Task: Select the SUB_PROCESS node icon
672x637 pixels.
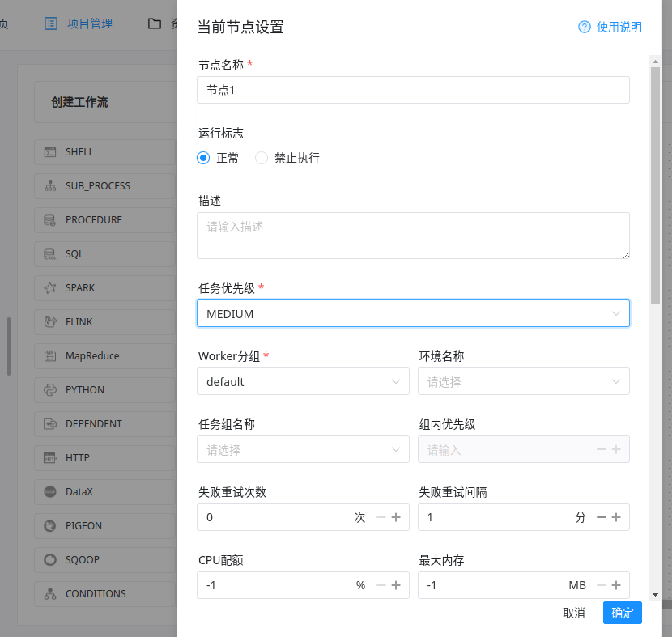Action: (50, 186)
